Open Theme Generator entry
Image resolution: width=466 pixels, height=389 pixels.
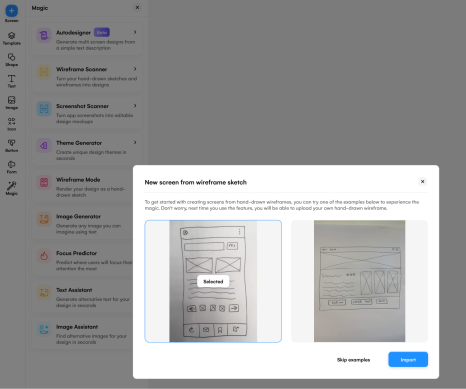pyautogui.click(x=87, y=150)
